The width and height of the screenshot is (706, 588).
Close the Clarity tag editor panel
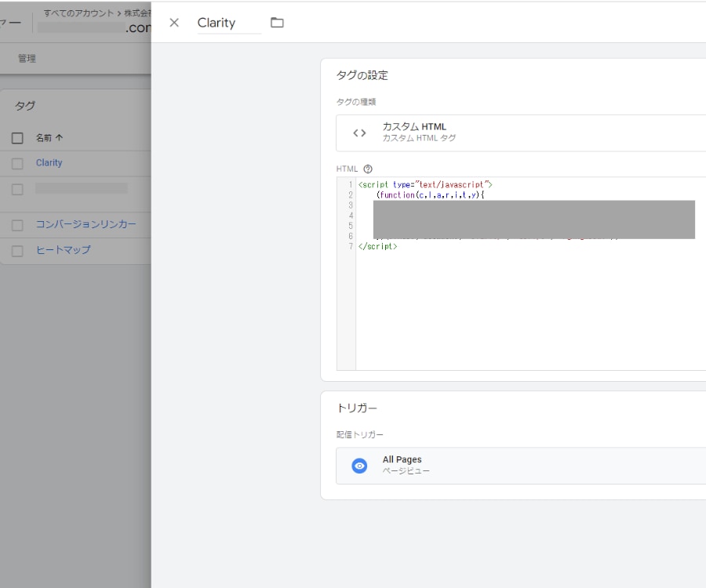click(174, 23)
